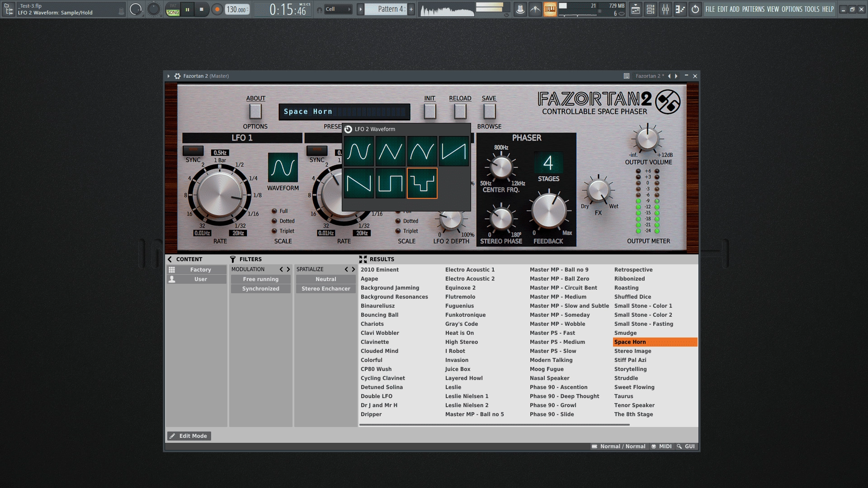Click the arrow left of Pattern 4

point(360,9)
